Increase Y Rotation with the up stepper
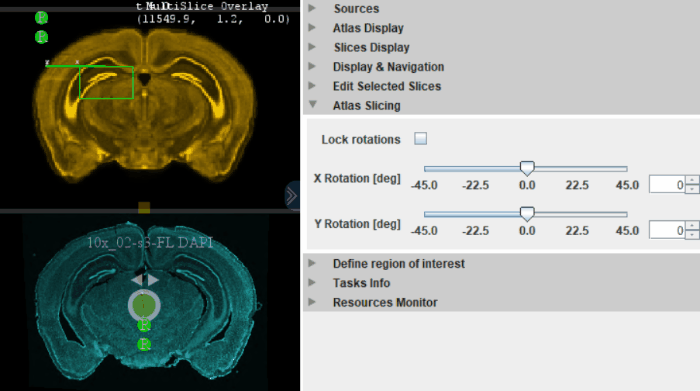This screenshot has height=391, width=700. pos(692,225)
